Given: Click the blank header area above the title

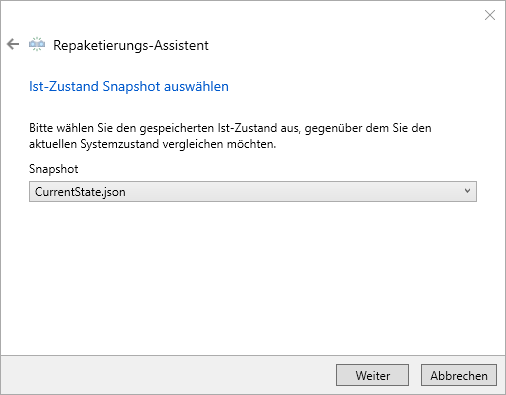Looking at the screenshot, I should click(233, 17).
